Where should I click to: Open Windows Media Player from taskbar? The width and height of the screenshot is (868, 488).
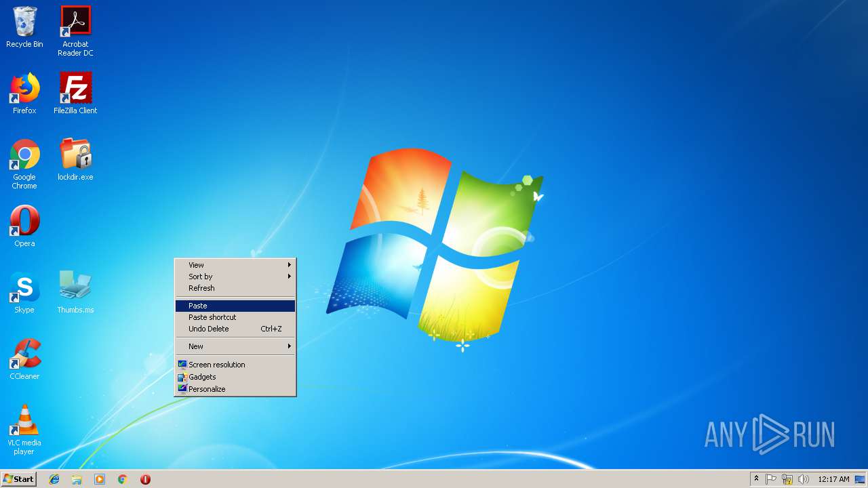[x=100, y=479]
